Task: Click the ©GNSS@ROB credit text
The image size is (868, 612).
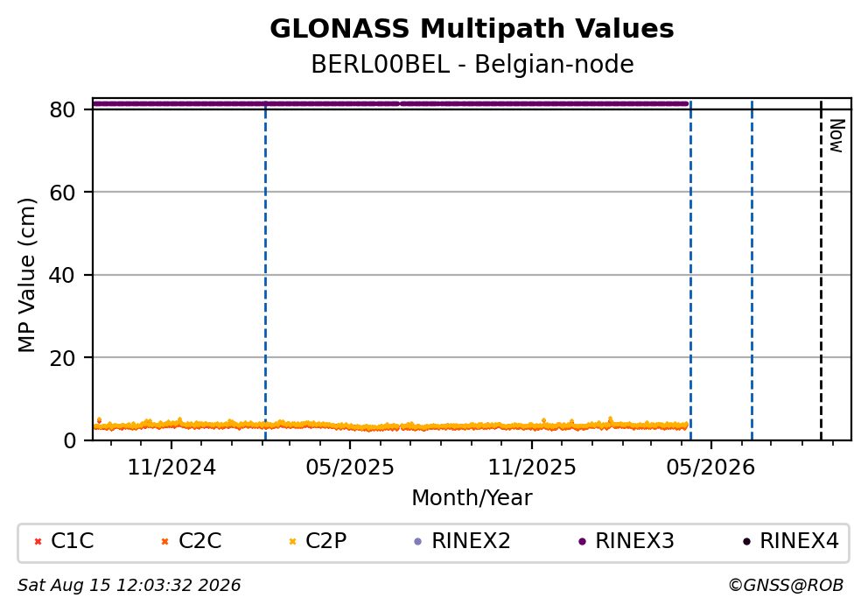Action: [786, 586]
